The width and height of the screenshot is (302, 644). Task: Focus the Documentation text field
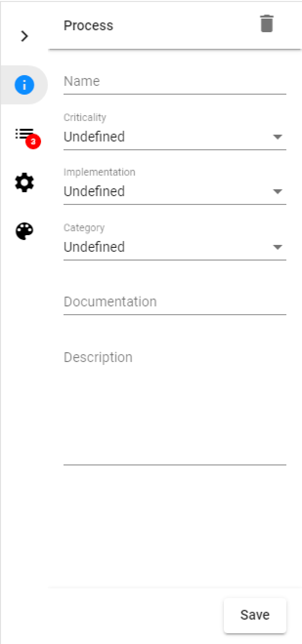tap(174, 302)
